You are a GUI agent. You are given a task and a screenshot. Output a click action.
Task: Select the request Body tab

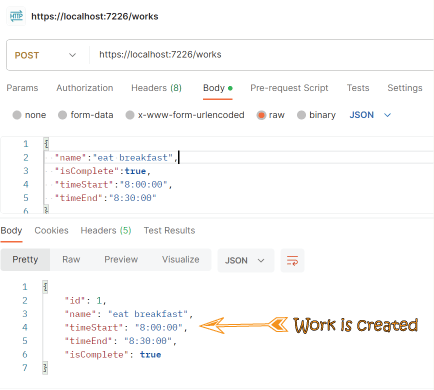point(218,88)
